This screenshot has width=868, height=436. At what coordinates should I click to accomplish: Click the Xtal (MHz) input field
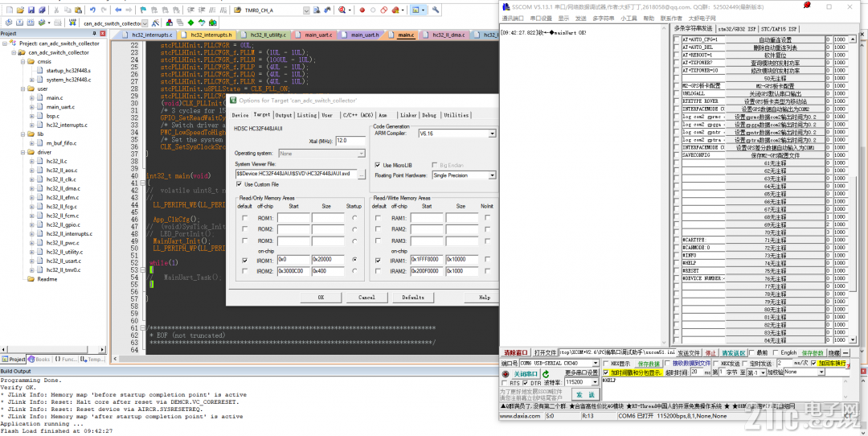click(350, 142)
